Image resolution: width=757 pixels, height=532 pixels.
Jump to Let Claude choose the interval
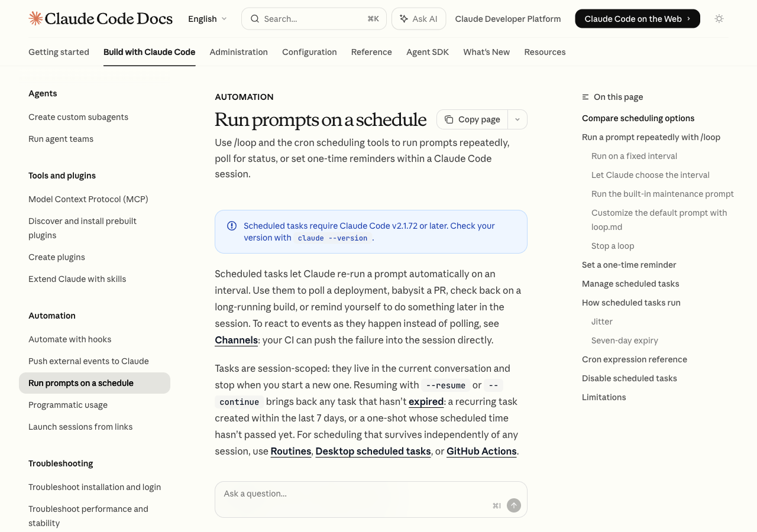[x=651, y=175]
